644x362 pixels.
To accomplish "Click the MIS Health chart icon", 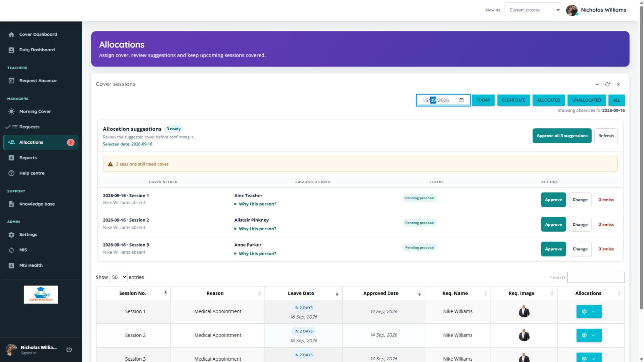I will 11,265.
